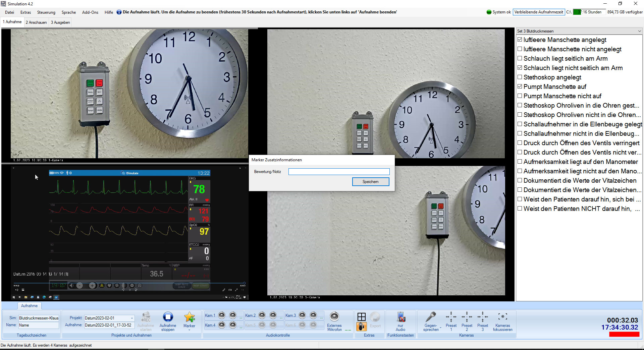Click the Marker star icon
The image size is (644, 350).
tap(189, 317)
